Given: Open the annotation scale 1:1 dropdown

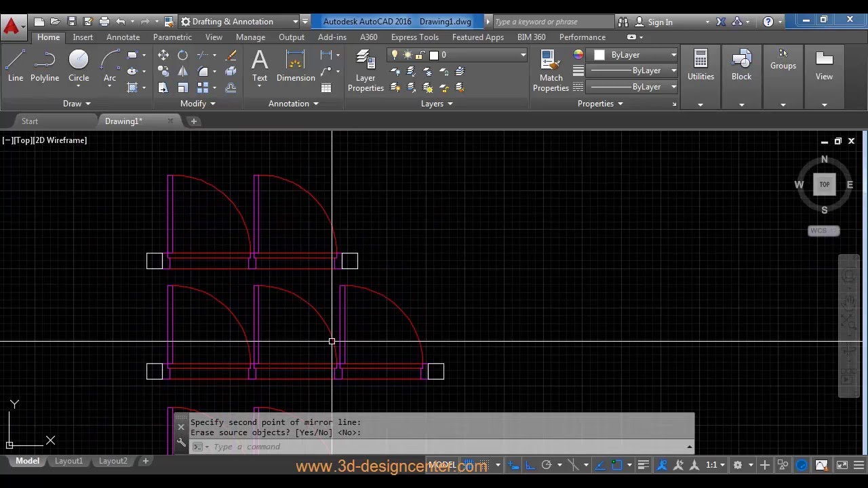Looking at the screenshot, I should (x=715, y=465).
